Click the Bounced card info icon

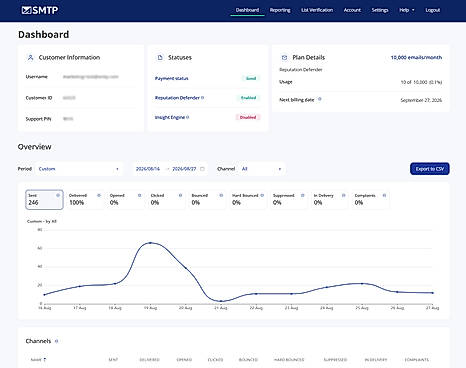[x=221, y=195]
